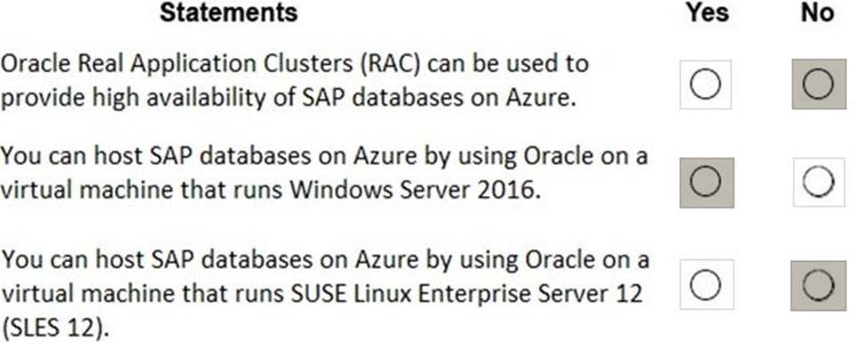868x342 pixels.
Task: Choose Yes for Windows Server 2016 statement
Action: (x=706, y=183)
